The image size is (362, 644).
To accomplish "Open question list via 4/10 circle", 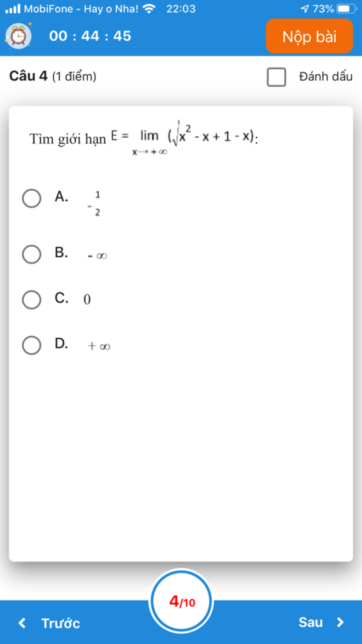I will click(x=181, y=601).
